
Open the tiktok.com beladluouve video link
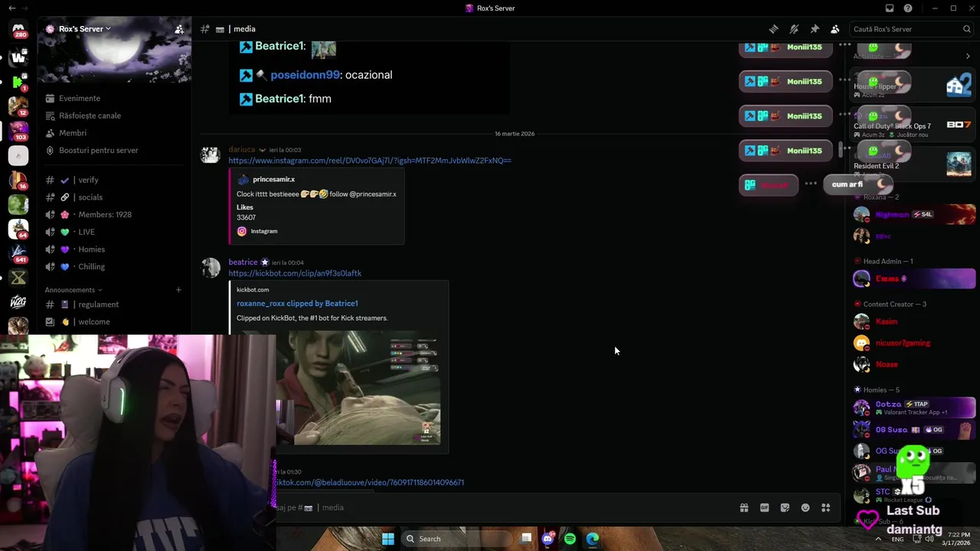[370, 483]
